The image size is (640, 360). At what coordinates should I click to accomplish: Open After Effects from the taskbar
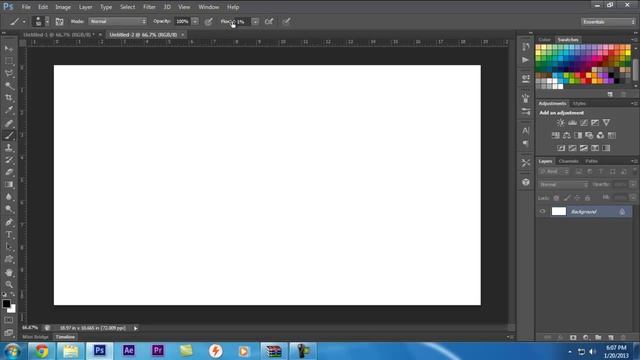coord(129,351)
